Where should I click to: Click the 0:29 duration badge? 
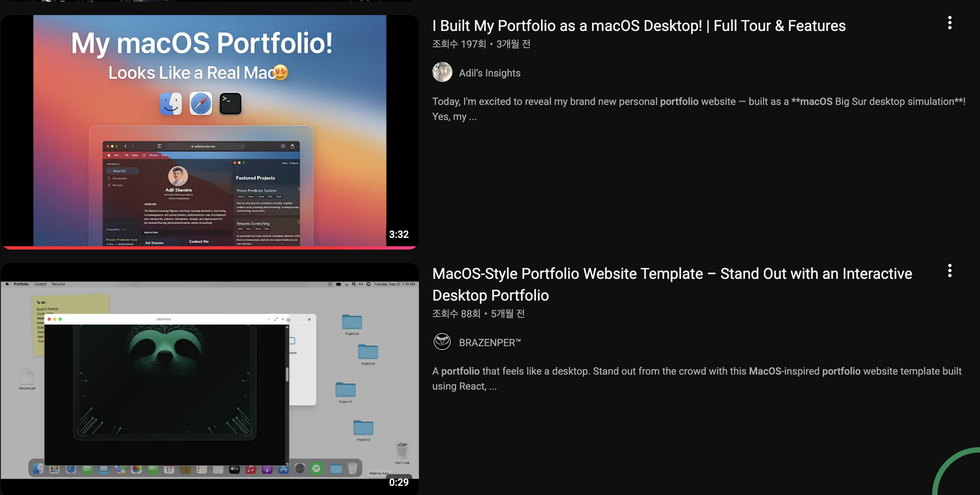coord(398,482)
